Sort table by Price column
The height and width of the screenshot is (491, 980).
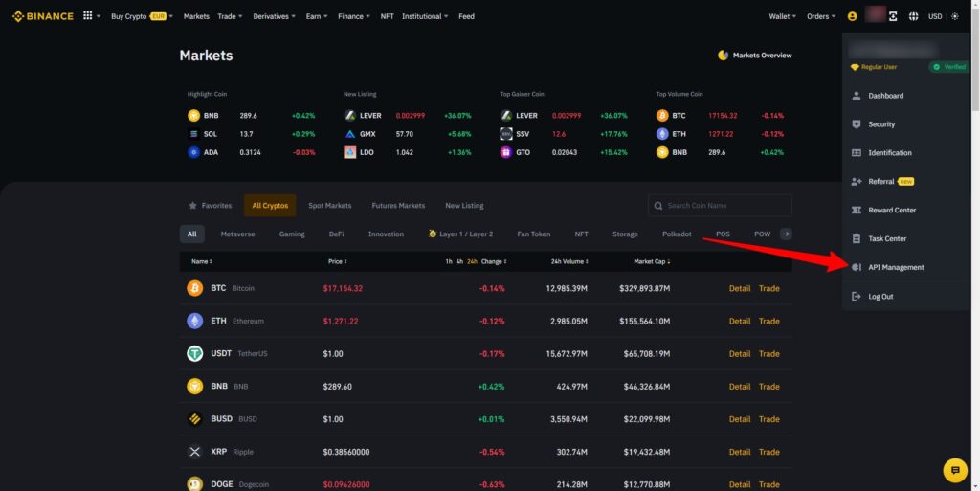click(338, 261)
